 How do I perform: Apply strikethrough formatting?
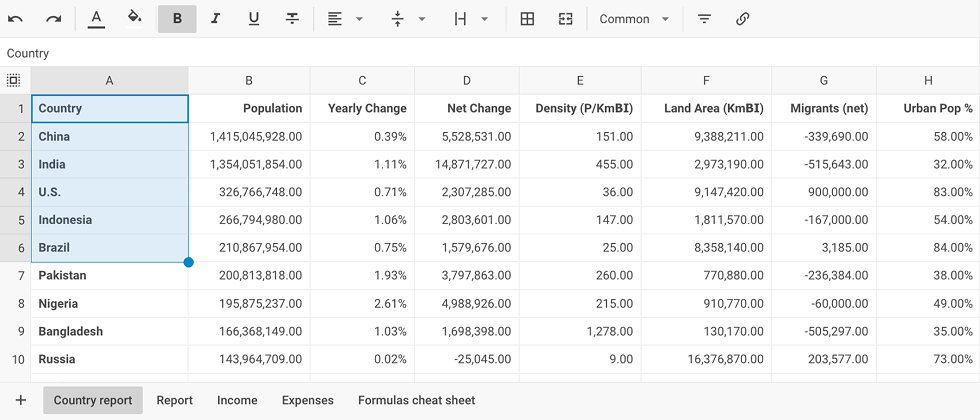(x=291, y=19)
